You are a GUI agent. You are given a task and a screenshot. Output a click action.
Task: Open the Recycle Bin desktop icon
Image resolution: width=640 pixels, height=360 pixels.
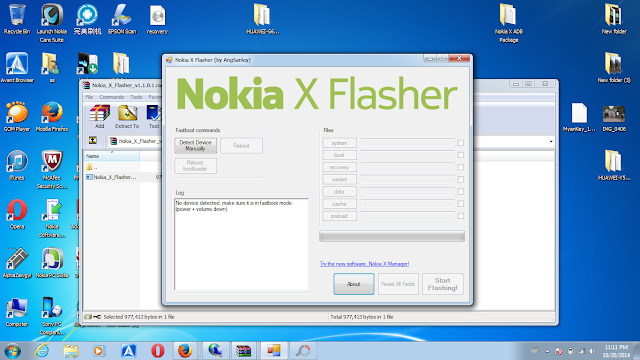coord(17,19)
